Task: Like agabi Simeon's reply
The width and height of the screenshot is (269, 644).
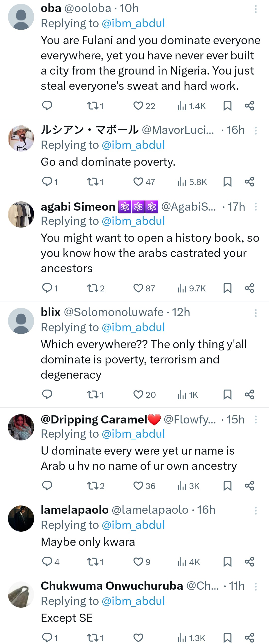Action: point(138,288)
